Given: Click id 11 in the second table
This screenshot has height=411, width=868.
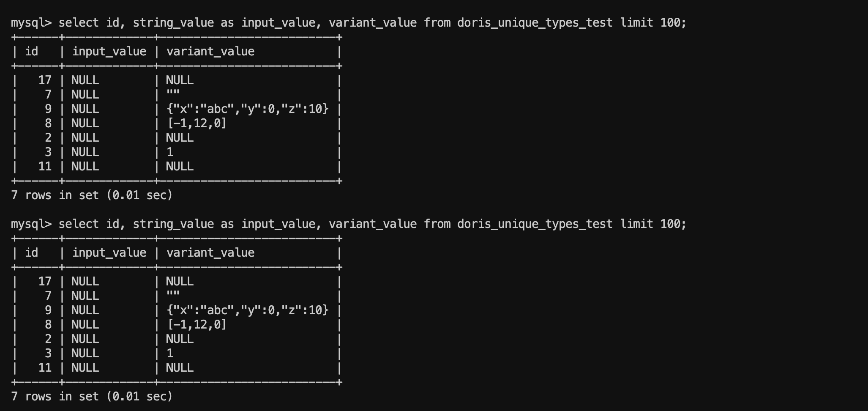Looking at the screenshot, I should coord(45,367).
